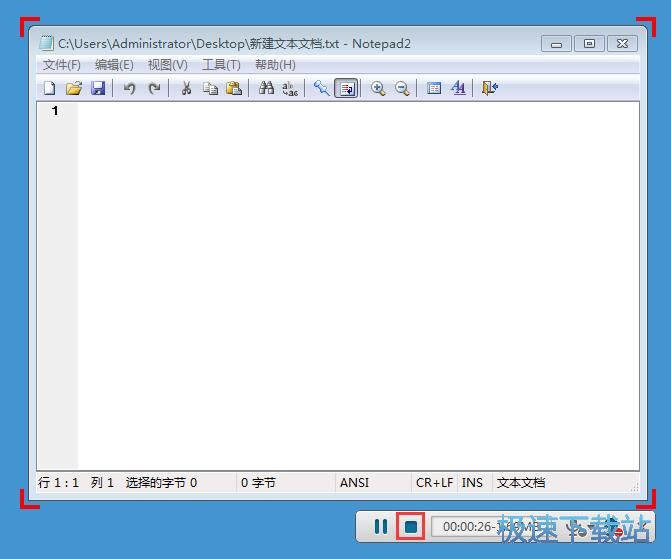Open the scheme selection icon
Screen dimensions: 671x559
(x=434, y=88)
